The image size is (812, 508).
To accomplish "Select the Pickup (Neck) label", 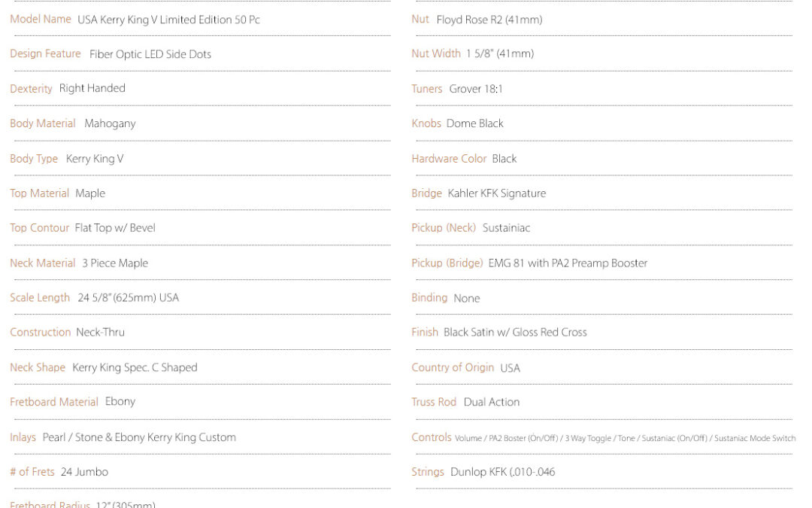I will coord(444,227).
